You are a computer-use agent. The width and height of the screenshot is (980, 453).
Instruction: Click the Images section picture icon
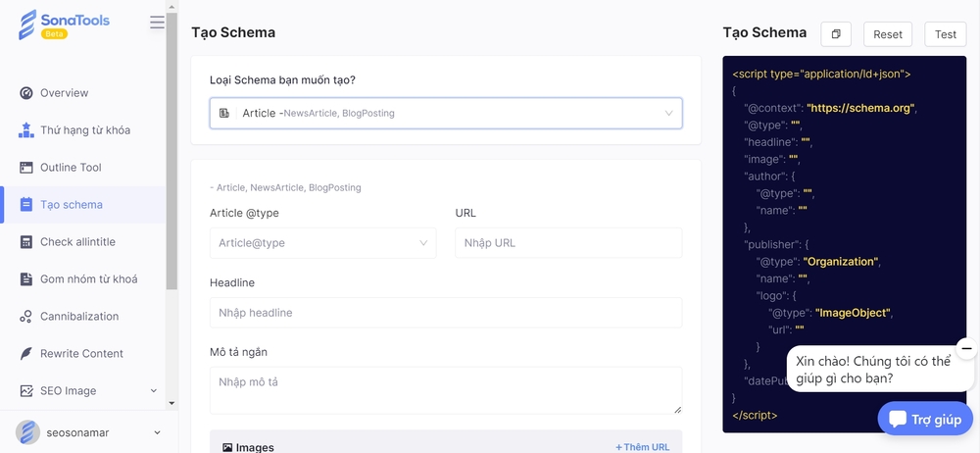click(x=227, y=447)
